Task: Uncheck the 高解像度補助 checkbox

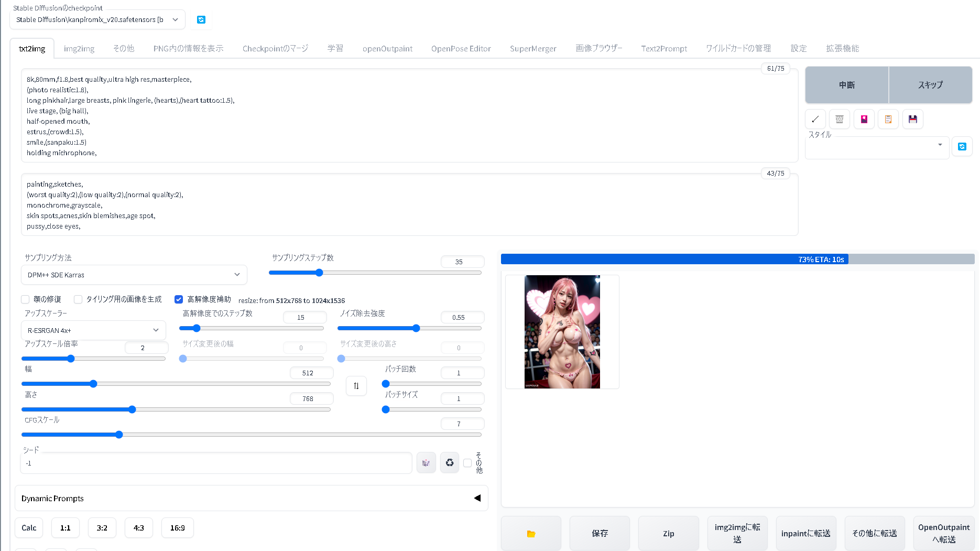Action: point(179,299)
